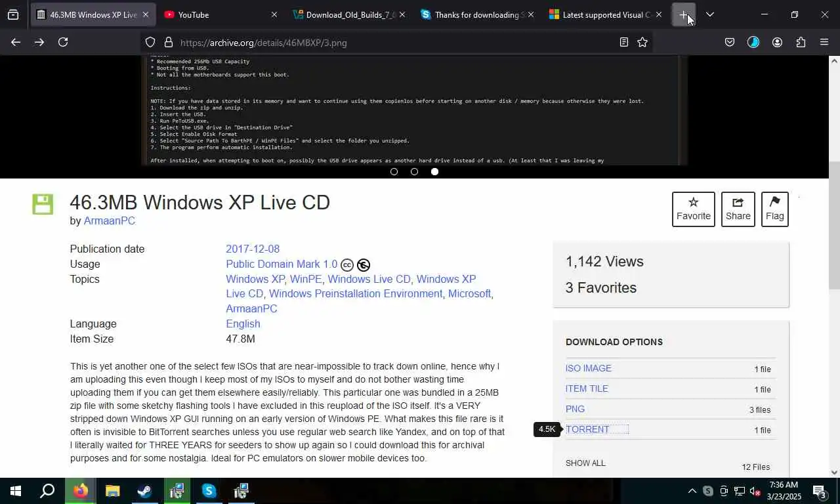Screen dimensions: 840x504
Task: Switch to the Download_Old_Builds tab
Action: pyautogui.click(x=350, y=14)
